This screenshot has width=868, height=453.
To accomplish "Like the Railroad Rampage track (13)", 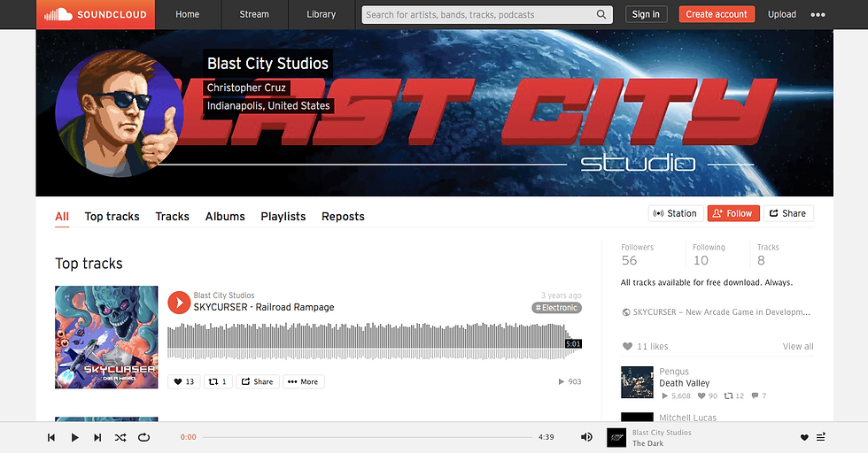I will point(184,381).
